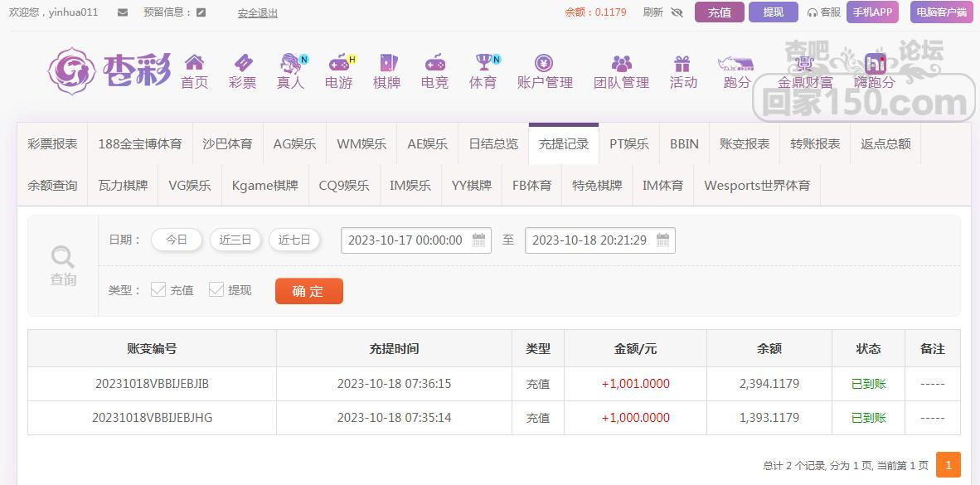Screen dimensions: 980x485
Task: Open 电竞 esports controller icon
Action: tap(435, 62)
